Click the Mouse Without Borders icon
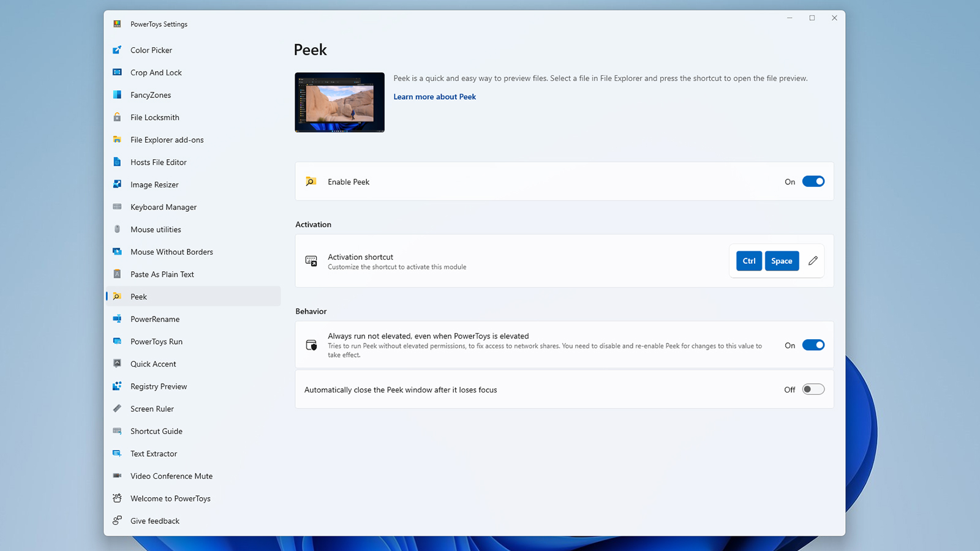 click(x=117, y=252)
